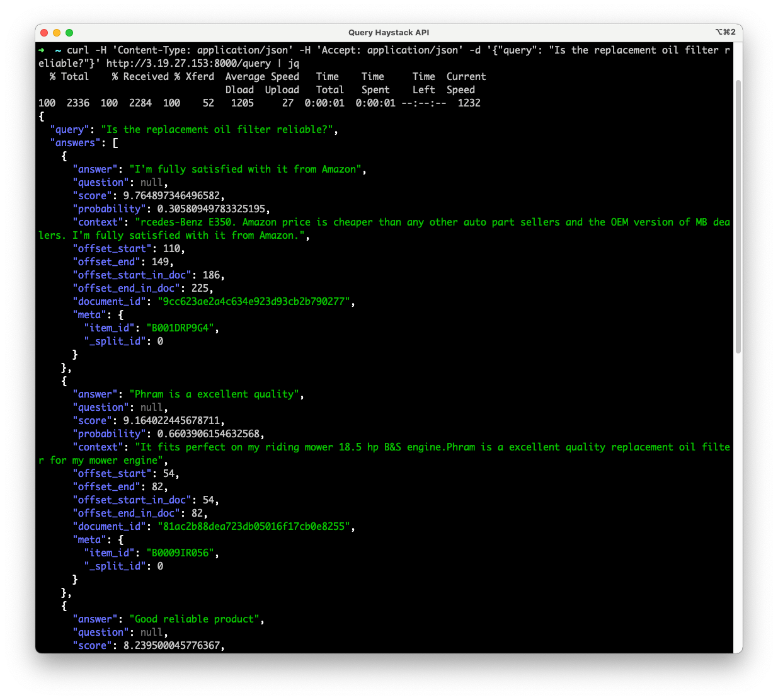Click the window title 'Query Haystack API'
The height and width of the screenshot is (700, 778).
coord(389,33)
